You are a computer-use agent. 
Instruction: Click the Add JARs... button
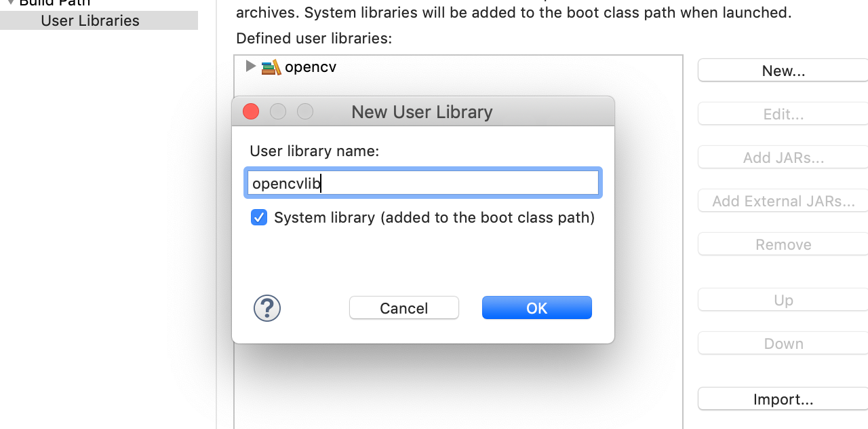click(782, 157)
